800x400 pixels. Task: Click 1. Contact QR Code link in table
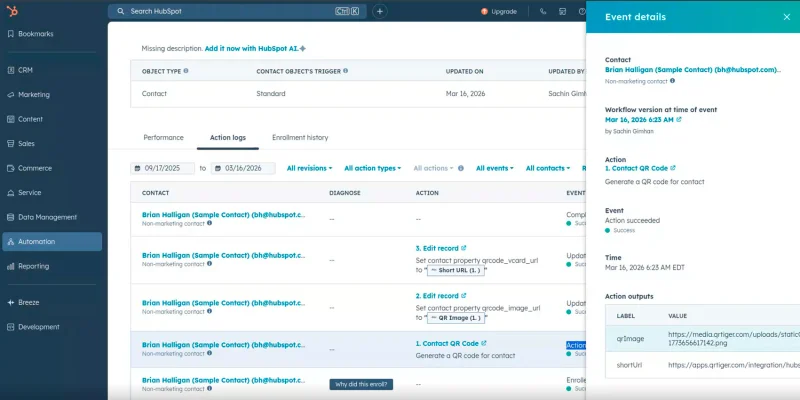(x=447, y=343)
